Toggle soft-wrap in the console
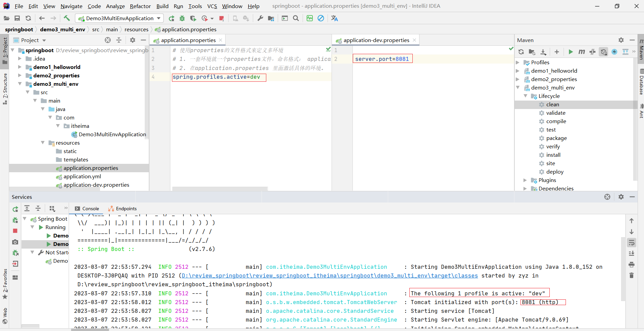Screen dimensions: 644x331 [x=632, y=243]
